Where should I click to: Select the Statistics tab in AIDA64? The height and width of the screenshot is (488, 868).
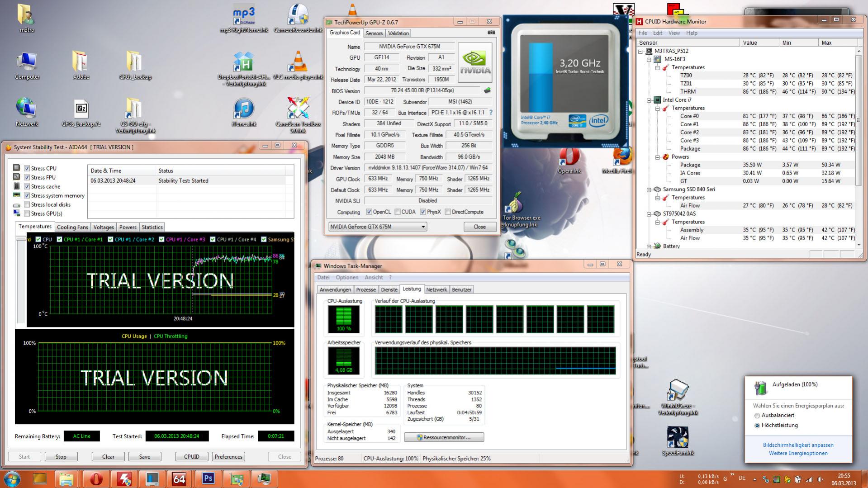tap(152, 227)
